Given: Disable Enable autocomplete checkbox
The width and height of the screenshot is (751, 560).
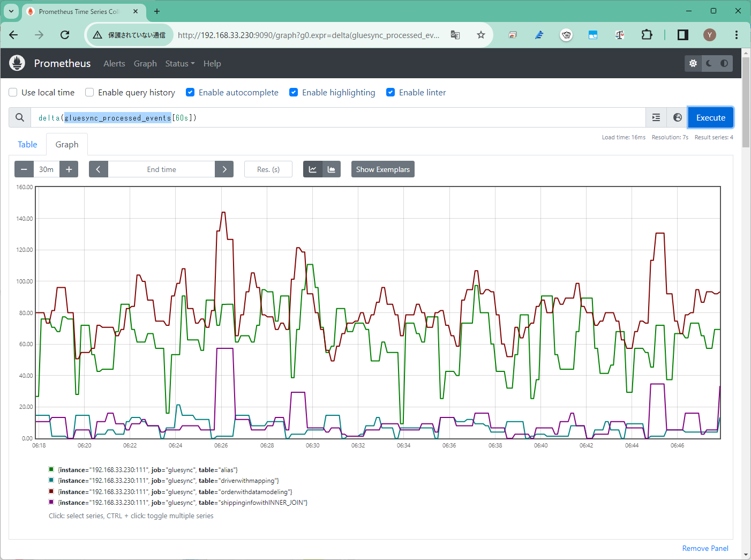Looking at the screenshot, I should coord(190,92).
